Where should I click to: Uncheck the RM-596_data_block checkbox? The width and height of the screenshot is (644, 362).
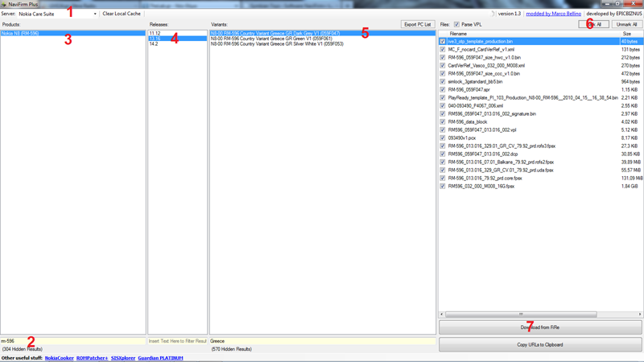tap(442, 122)
